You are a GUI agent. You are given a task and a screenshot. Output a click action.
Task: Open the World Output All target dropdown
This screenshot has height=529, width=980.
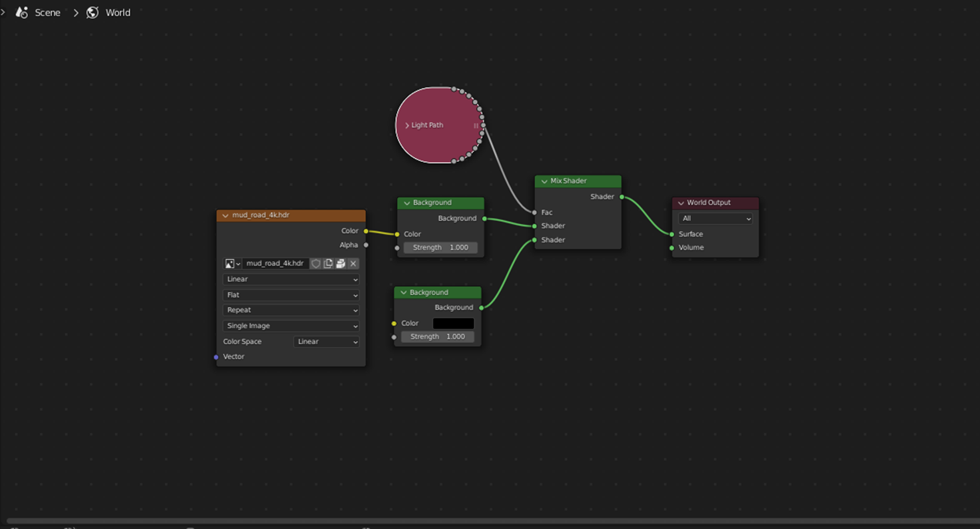(715, 219)
